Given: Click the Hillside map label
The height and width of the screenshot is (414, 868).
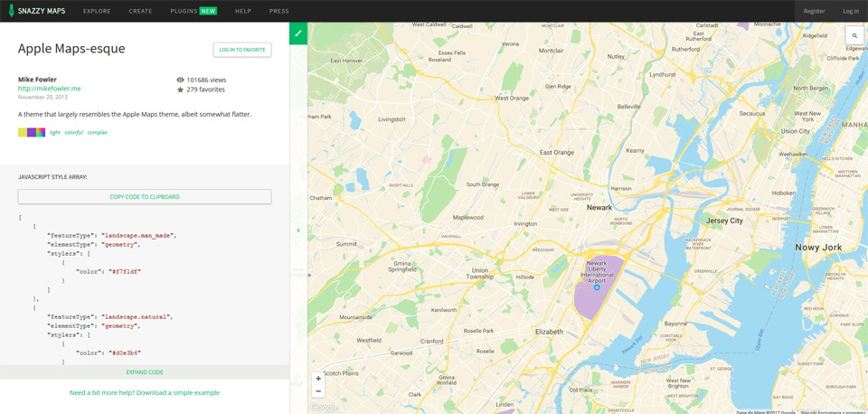Looking at the screenshot, I should tap(524, 277).
